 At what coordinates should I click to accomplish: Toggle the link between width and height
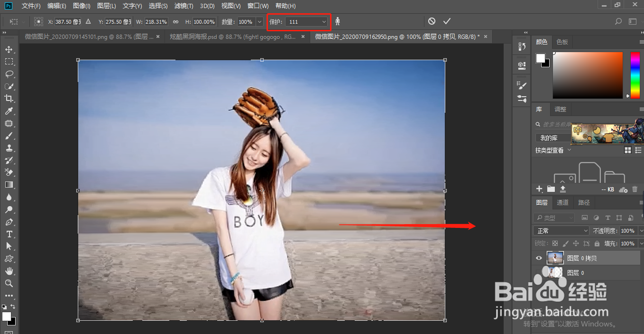[175, 22]
